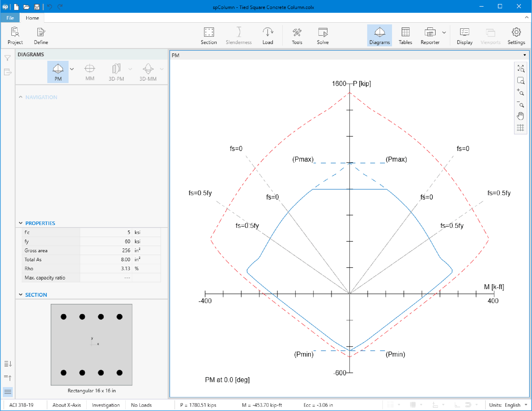Viewport: 532px width, 411px height.
Task: Switch to the Home ribbon tab
Action: 32,18
